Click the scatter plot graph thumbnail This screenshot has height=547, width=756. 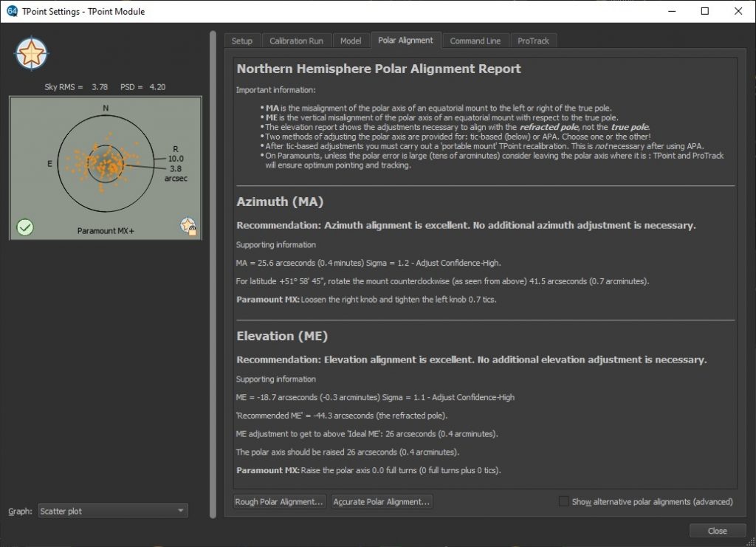pos(106,168)
